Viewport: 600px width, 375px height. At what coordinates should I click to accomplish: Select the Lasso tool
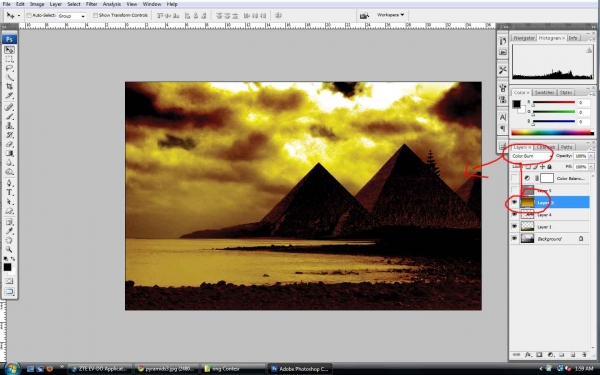9,69
